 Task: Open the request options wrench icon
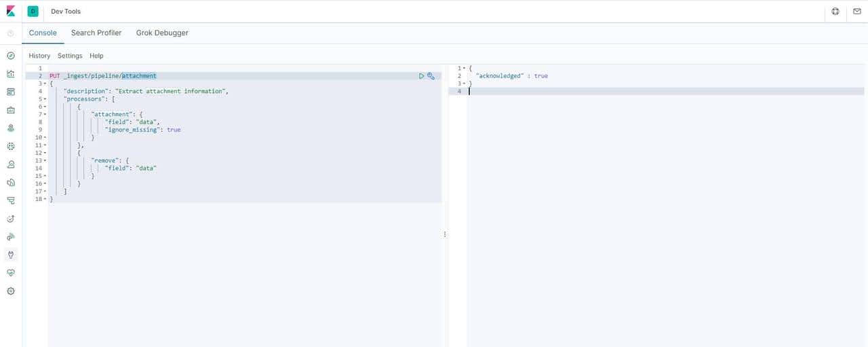(431, 76)
